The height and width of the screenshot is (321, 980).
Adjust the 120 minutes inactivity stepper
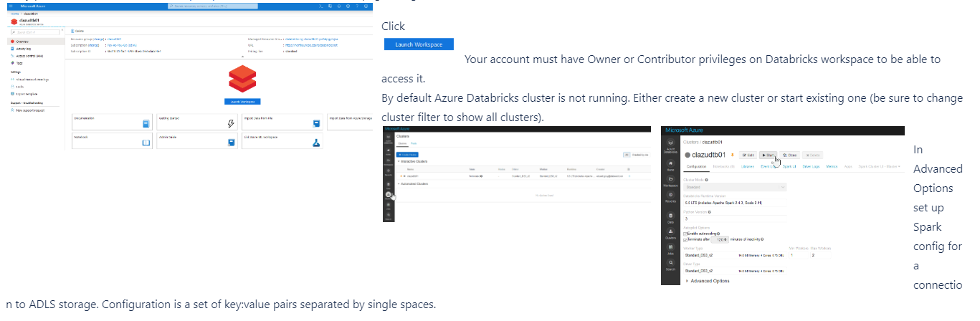click(720, 239)
